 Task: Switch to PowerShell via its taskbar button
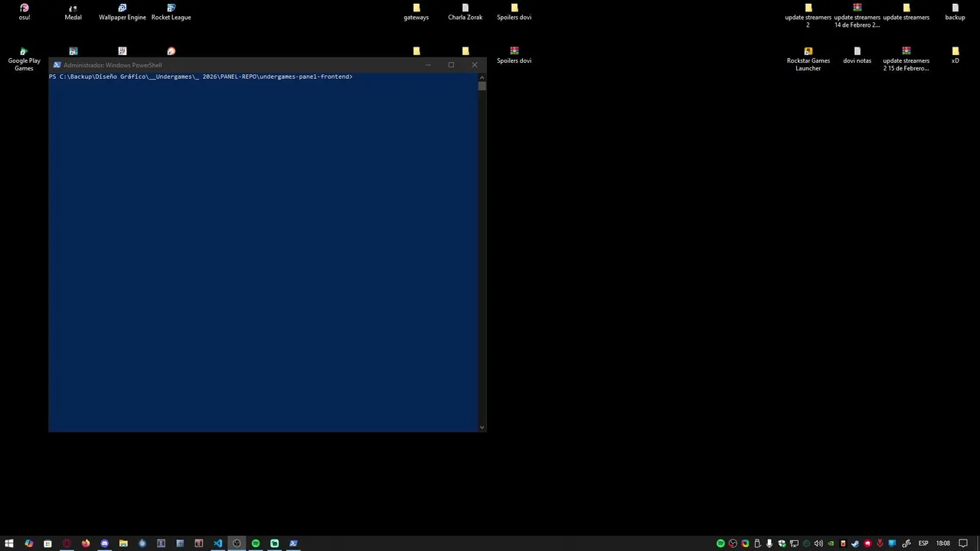[293, 543]
